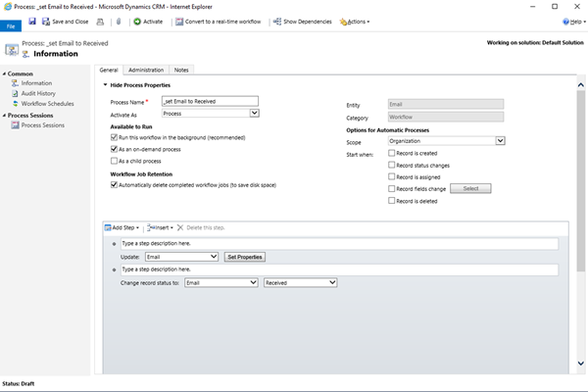The image size is (588, 392).
Task: Switch to the Administration tab
Action: point(146,71)
